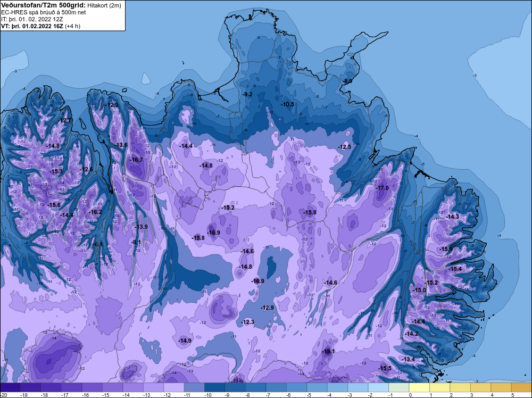Click the -9.2 temperature reading
This screenshot has width=532, height=398.
click(x=248, y=94)
